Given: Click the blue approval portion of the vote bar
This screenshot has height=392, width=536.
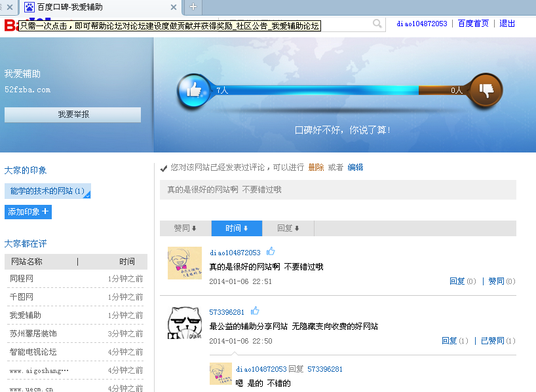Looking at the screenshot, I should click(x=315, y=90).
